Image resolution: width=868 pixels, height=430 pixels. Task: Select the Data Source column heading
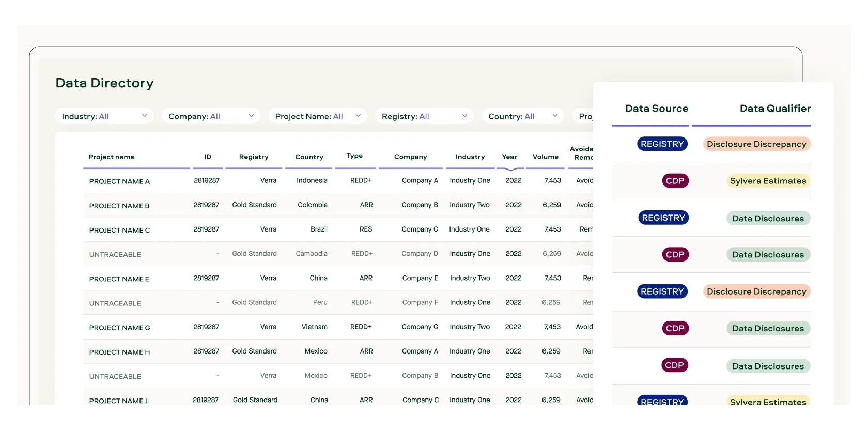pyautogui.click(x=656, y=109)
